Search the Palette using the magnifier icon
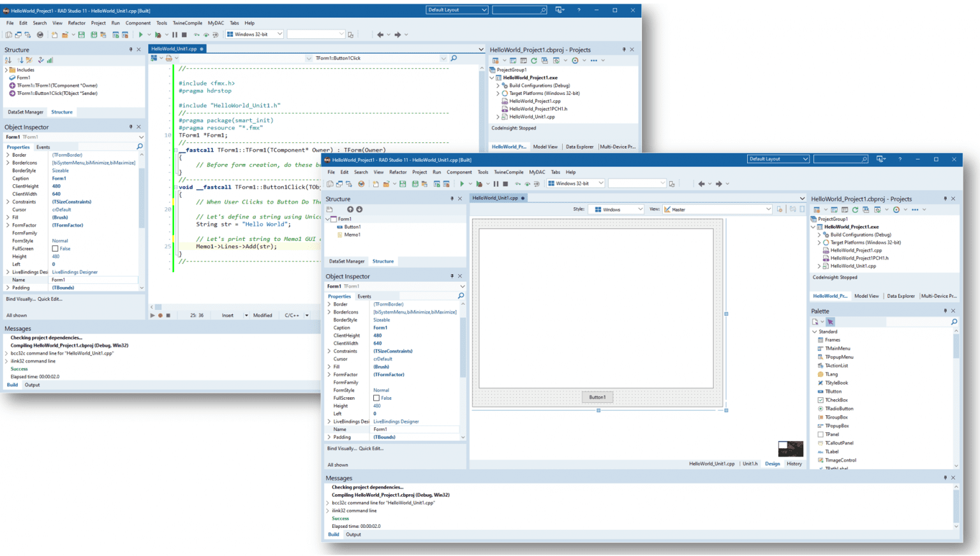 pyautogui.click(x=954, y=322)
